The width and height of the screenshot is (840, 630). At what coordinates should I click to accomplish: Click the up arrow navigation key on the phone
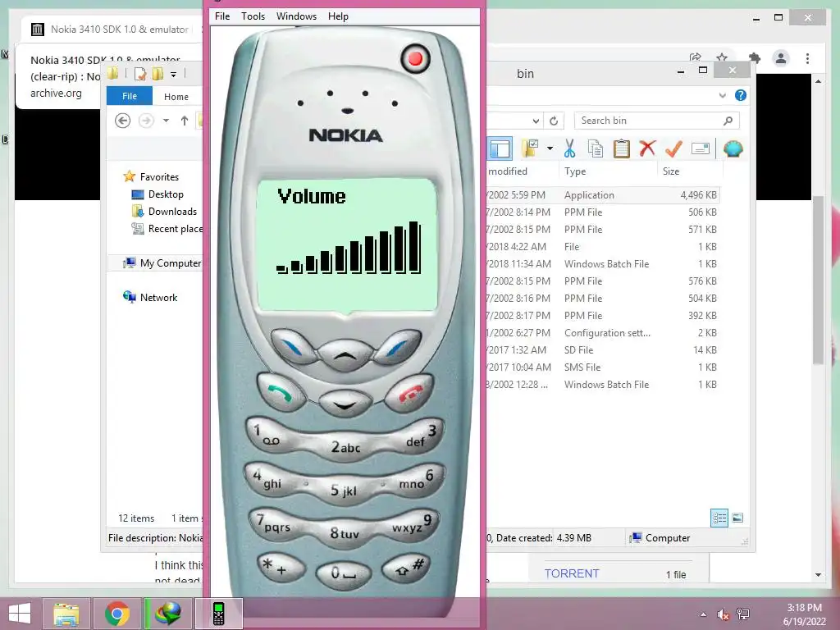[345, 355]
